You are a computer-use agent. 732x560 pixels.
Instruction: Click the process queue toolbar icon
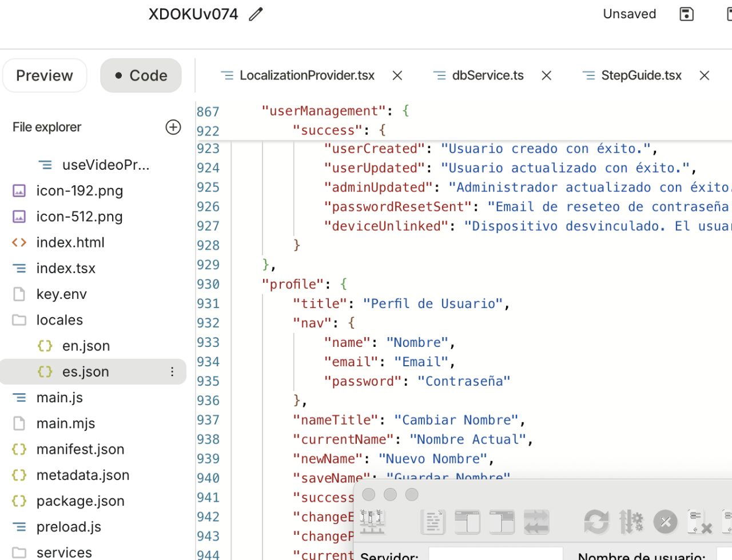coord(631,522)
